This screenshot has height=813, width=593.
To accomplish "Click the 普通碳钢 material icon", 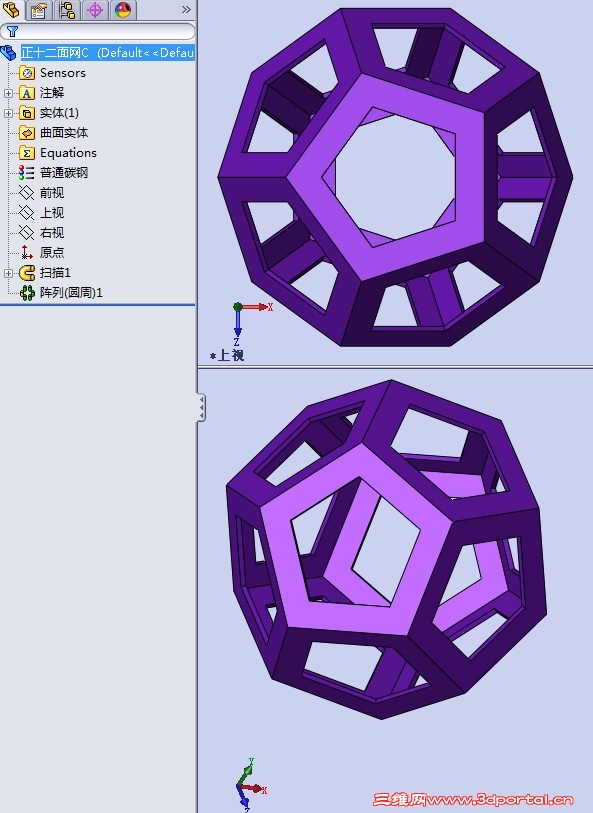I will 26,173.
